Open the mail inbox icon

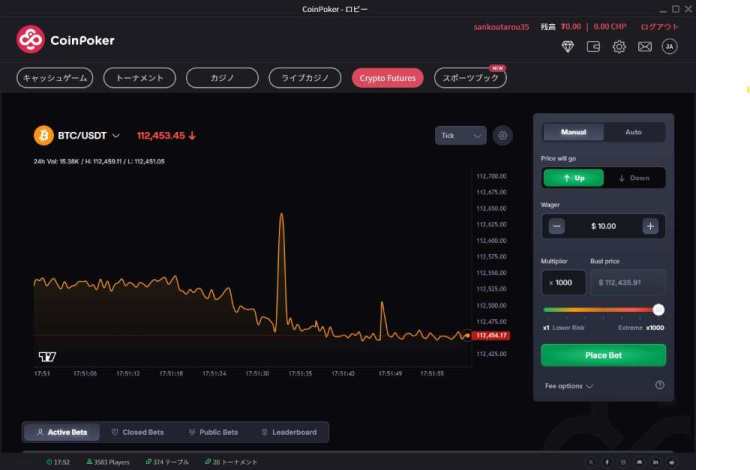click(645, 47)
